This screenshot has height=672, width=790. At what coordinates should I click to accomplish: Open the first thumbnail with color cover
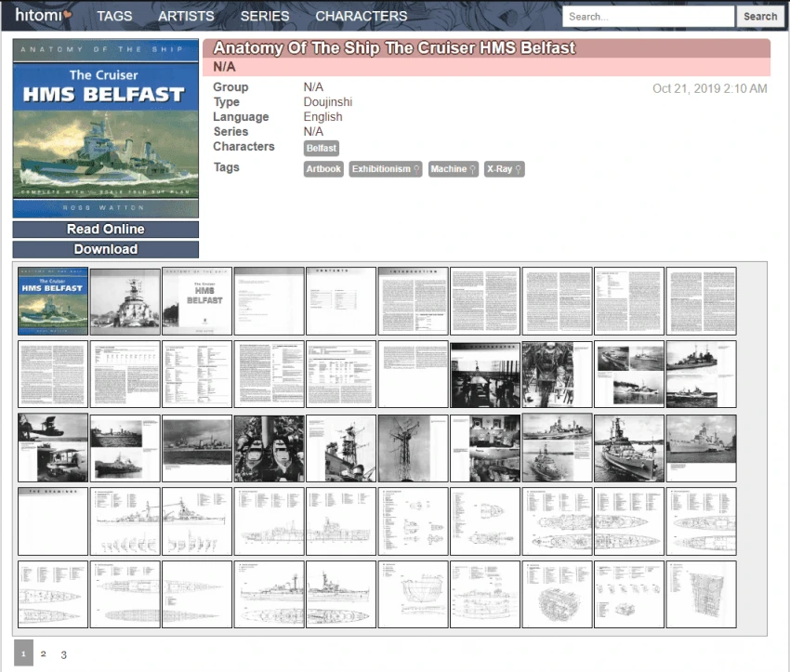[x=53, y=301]
